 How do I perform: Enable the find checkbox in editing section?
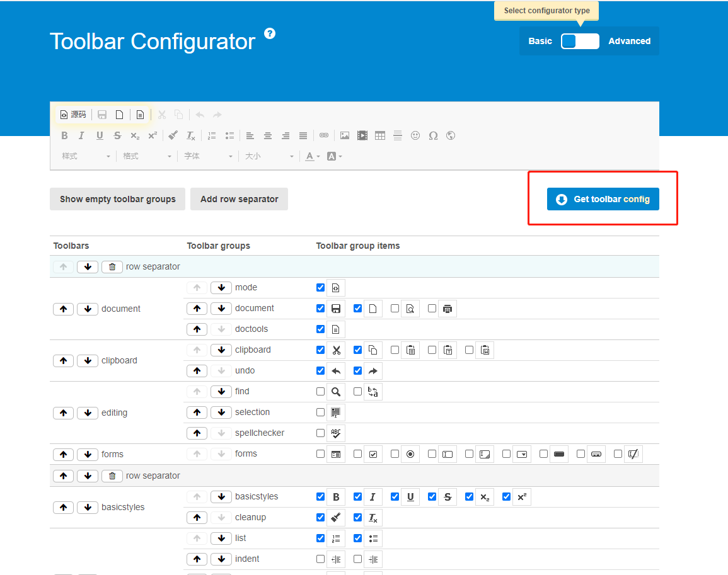(x=320, y=391)
